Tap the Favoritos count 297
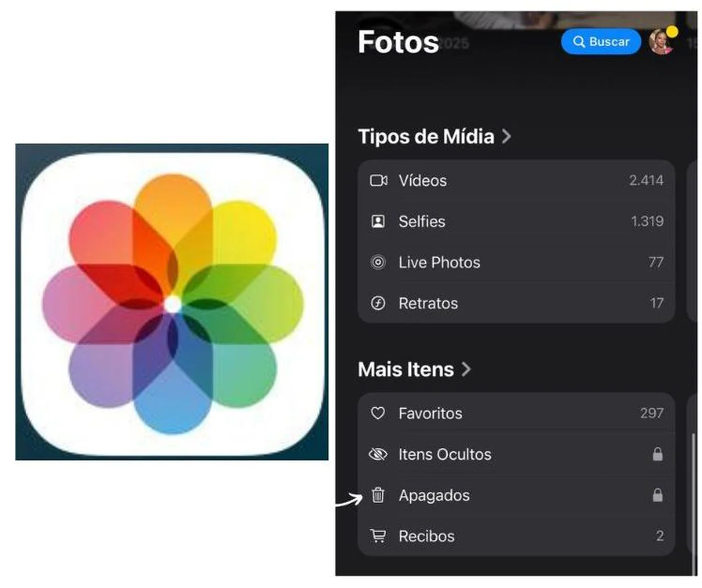Viewport: 702px width, 588px height. pos(652,413)
